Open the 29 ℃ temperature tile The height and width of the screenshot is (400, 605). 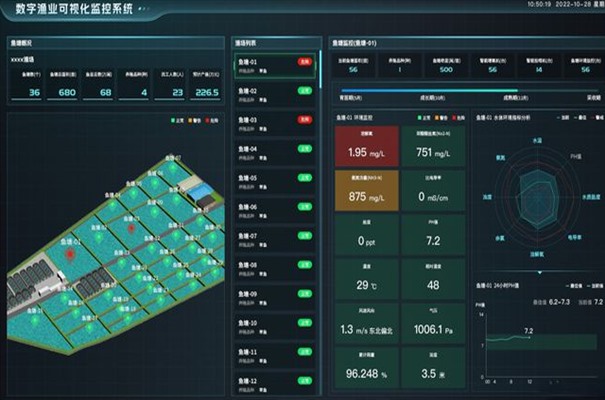coord(367,279)
